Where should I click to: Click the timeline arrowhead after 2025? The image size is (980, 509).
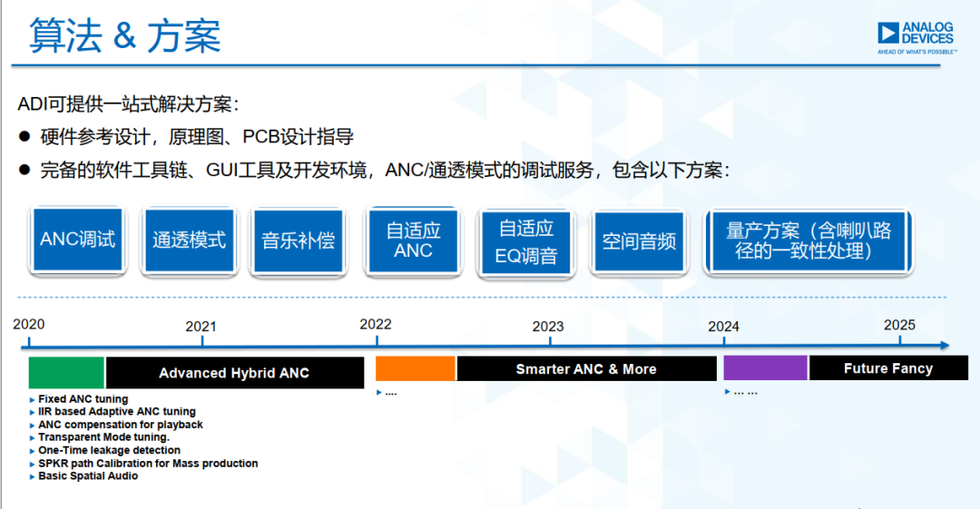(x=945, y=345)
